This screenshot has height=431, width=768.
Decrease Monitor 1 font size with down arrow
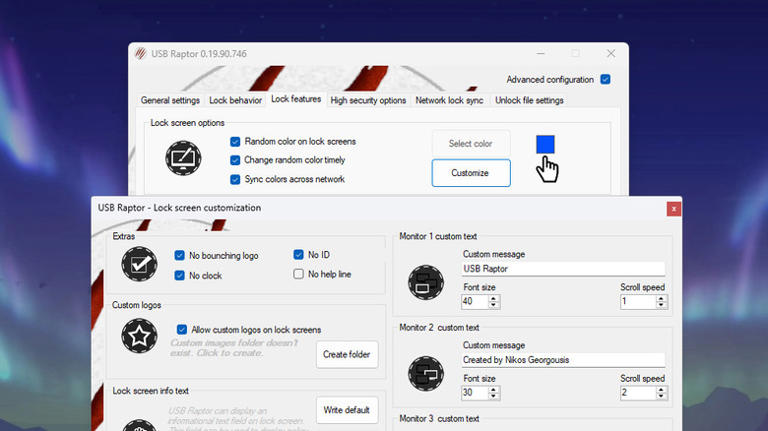494,305
